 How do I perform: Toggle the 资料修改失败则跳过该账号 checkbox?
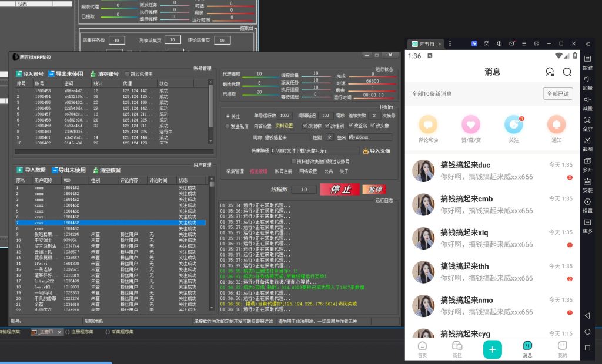[293, 161]
